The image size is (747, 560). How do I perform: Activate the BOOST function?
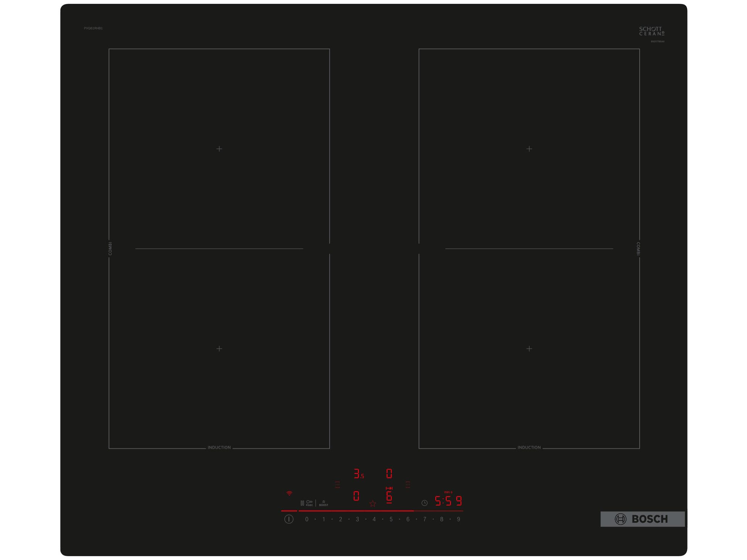pos(324,503)
